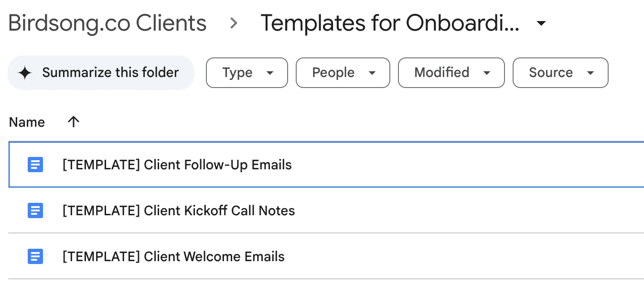Screen dimensions: 644x287
Task: Click the Name column header
Action: pyautogui.click(x=27, y=122)
